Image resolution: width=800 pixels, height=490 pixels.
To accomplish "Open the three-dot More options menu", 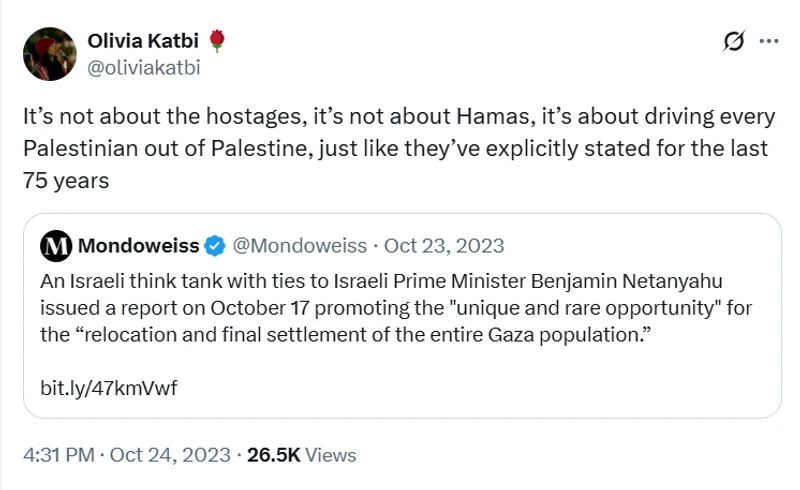I will tap(769, 41).
